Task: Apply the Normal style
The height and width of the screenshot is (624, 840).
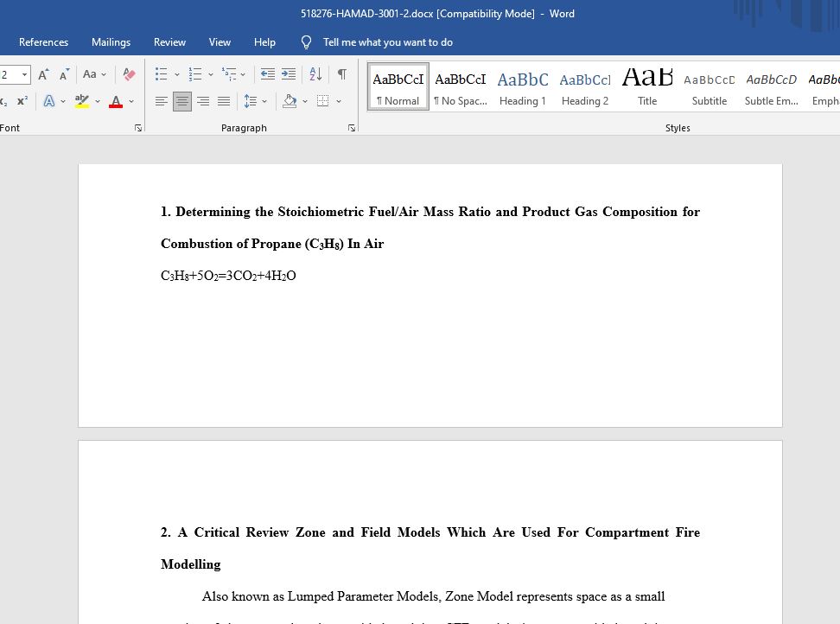Action: click(398, 86)
